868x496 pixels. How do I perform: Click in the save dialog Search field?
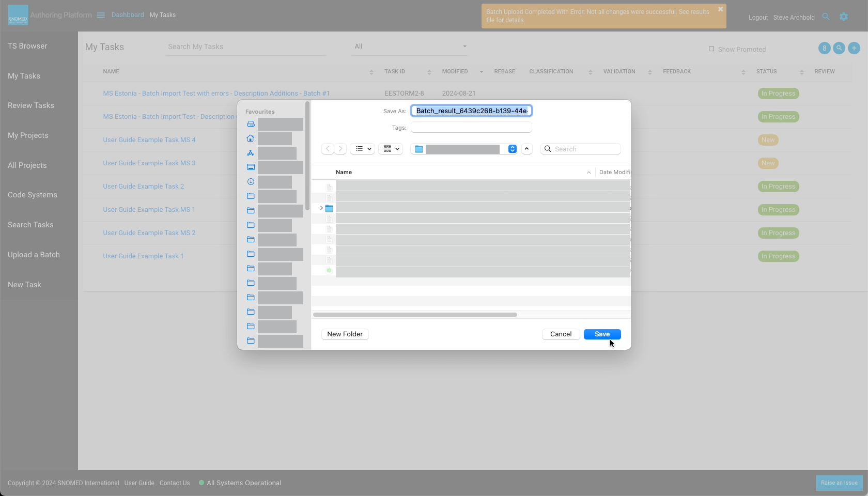point(581,149)
